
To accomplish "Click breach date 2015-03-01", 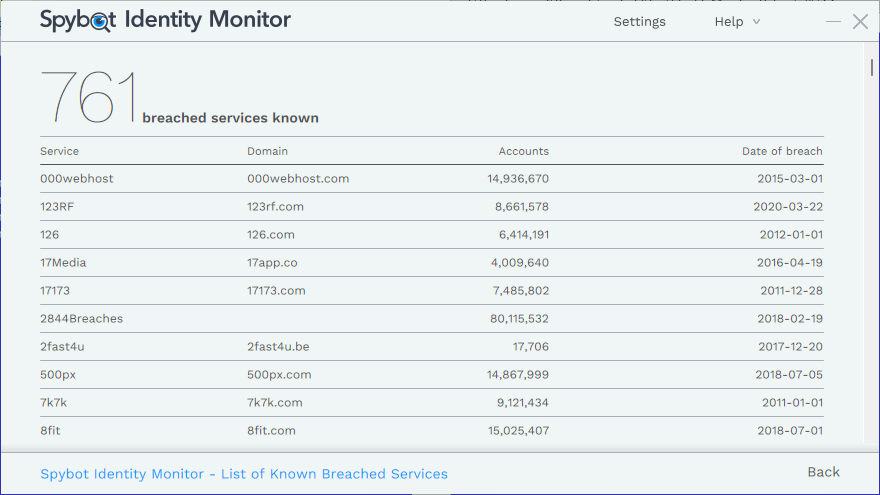I will click(x=790, y=178).
